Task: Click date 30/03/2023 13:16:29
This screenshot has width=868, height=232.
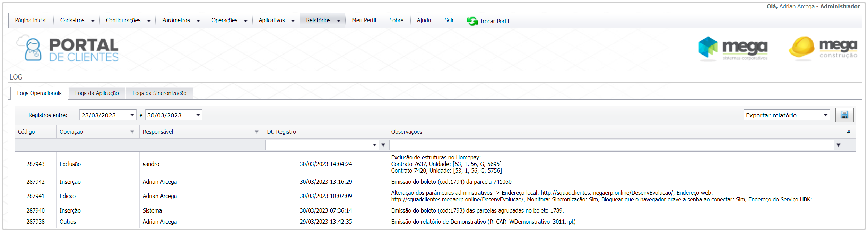Action: coord(326,182)
